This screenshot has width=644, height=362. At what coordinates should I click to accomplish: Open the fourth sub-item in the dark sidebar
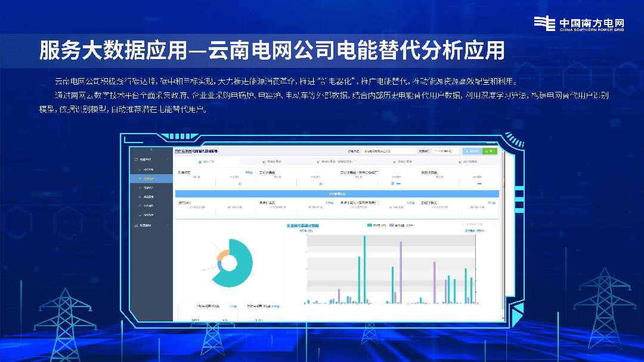[x=151, y=197]
